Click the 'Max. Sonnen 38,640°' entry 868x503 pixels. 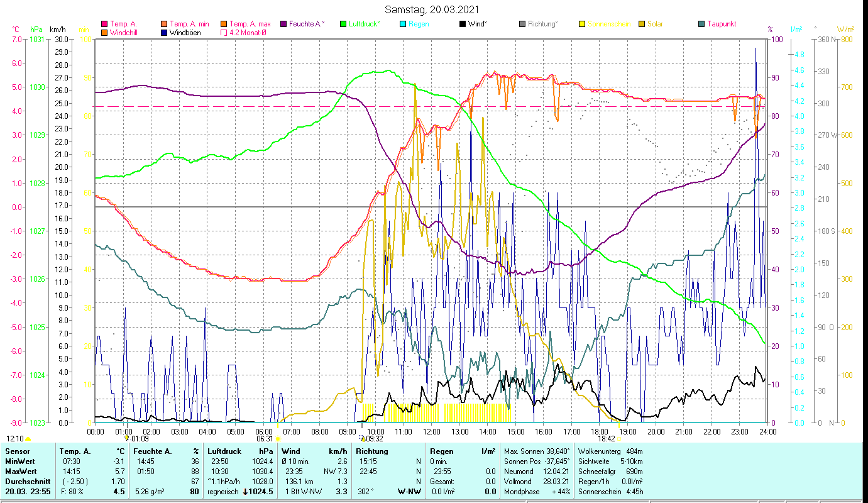pyautogui.click(x=537, y=451)
